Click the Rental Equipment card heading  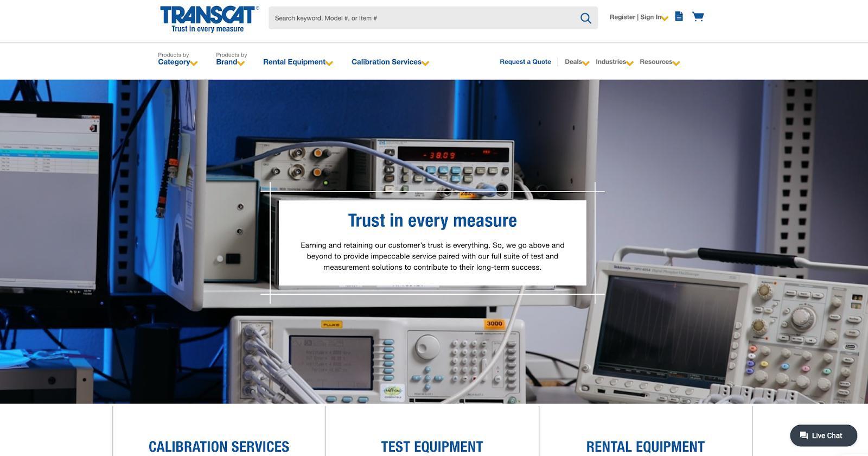pos(645,446)
